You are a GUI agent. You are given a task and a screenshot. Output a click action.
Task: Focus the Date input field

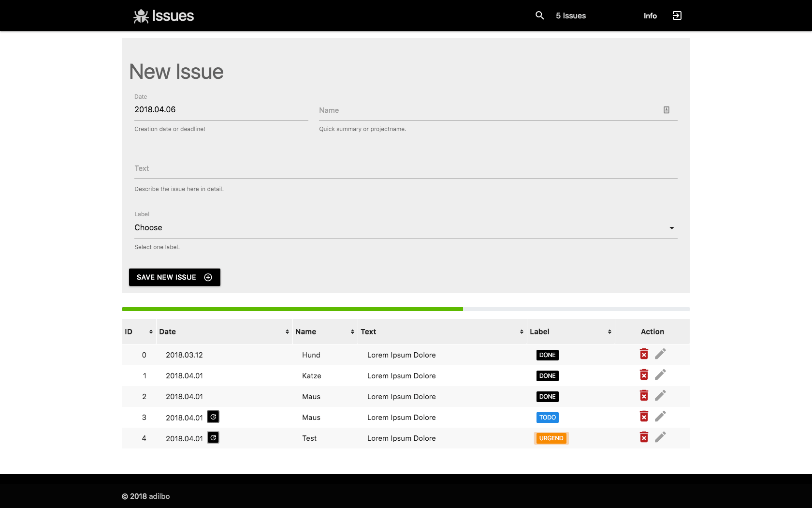pyautogui.click(x=221, y=110)
